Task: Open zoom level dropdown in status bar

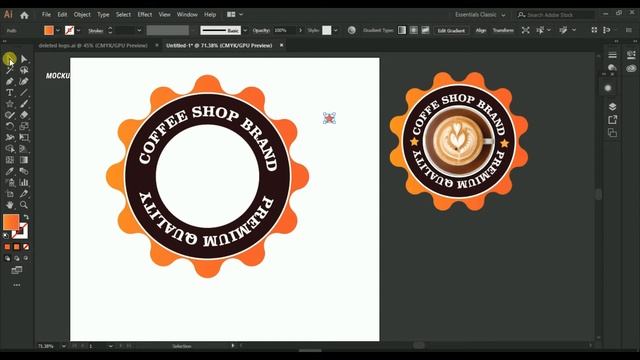Action: (x=64, y=346)
